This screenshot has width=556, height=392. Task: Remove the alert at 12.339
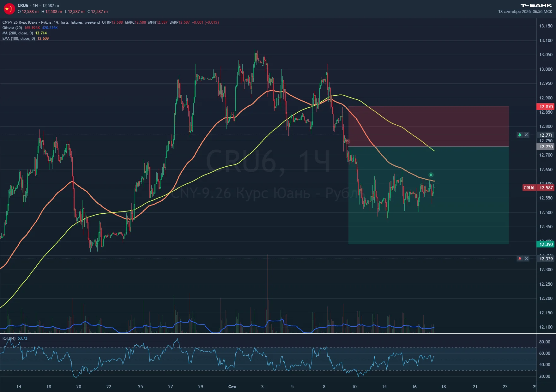526,258
